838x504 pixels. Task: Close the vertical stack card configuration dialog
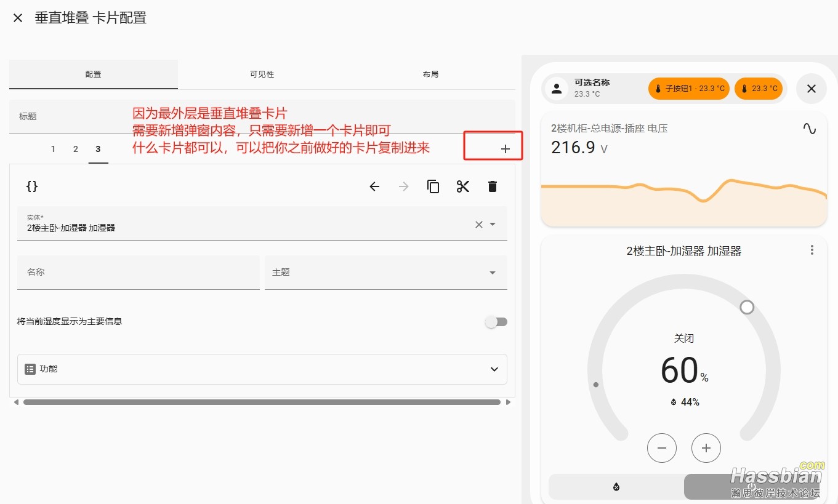pos(18,18)
